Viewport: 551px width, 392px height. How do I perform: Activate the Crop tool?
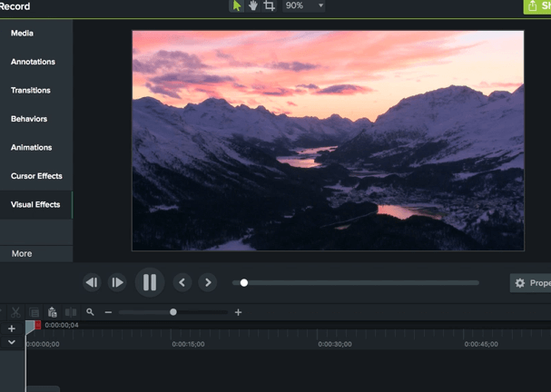pyautogui.click(x=269, y=5)
